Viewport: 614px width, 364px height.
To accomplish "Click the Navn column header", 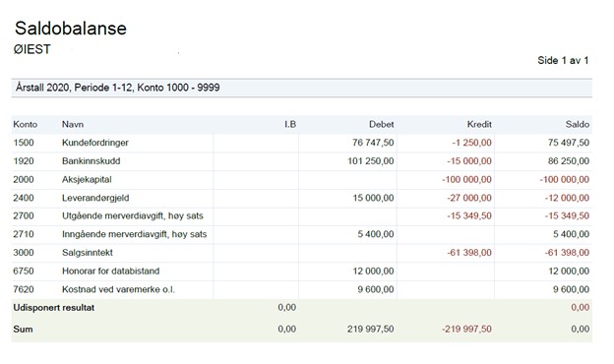I will coord(73,125).
